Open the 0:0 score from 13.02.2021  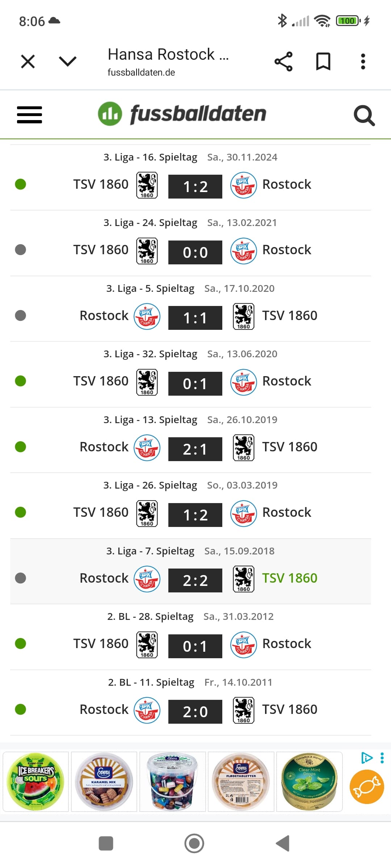[195, 252]
